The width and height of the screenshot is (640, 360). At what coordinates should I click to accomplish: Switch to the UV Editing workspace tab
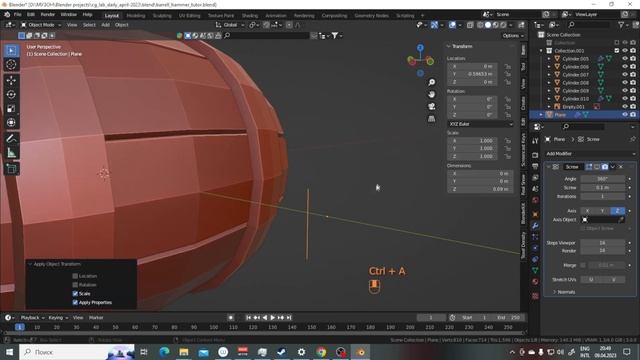point(190,16)
